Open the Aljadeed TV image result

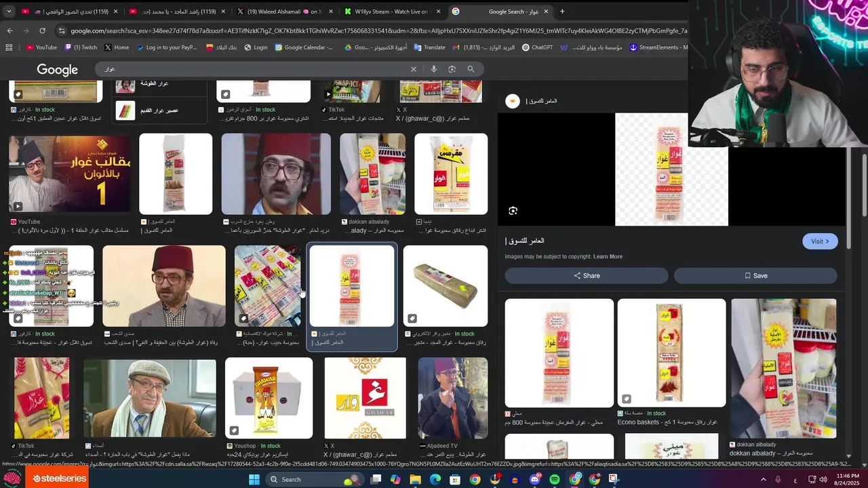453,399
